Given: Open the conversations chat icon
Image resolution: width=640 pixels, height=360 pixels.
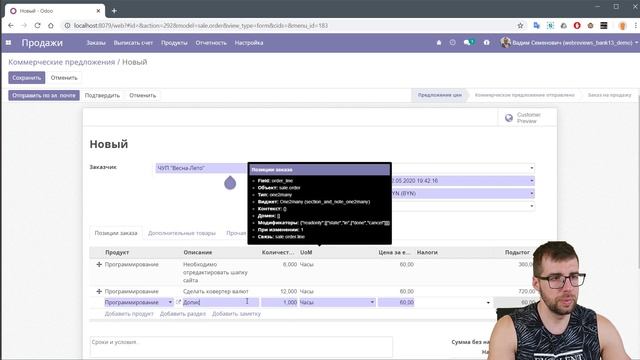Looking at the screenshot, I should click(469, 42).
